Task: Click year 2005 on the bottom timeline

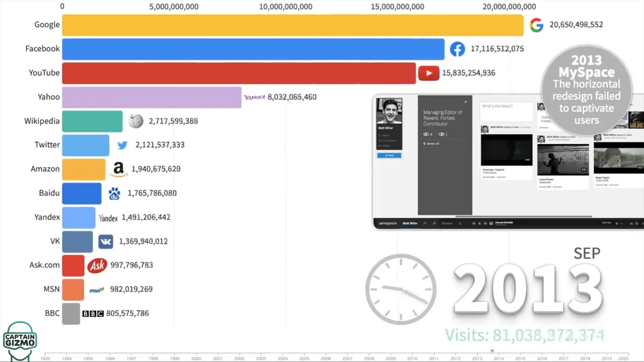Action: 304,358
